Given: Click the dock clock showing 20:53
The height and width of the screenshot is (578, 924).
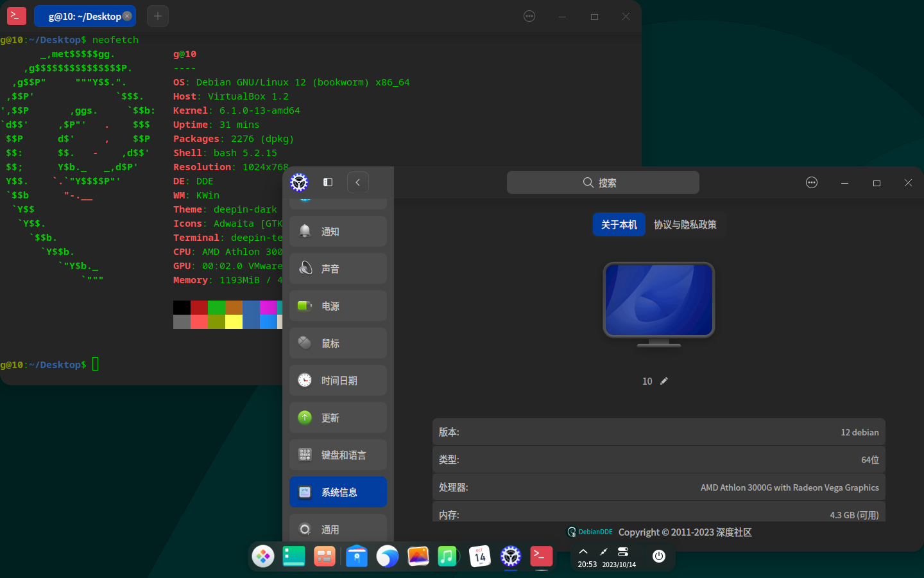Looking at the screenshot, I should tap(587, 565).
